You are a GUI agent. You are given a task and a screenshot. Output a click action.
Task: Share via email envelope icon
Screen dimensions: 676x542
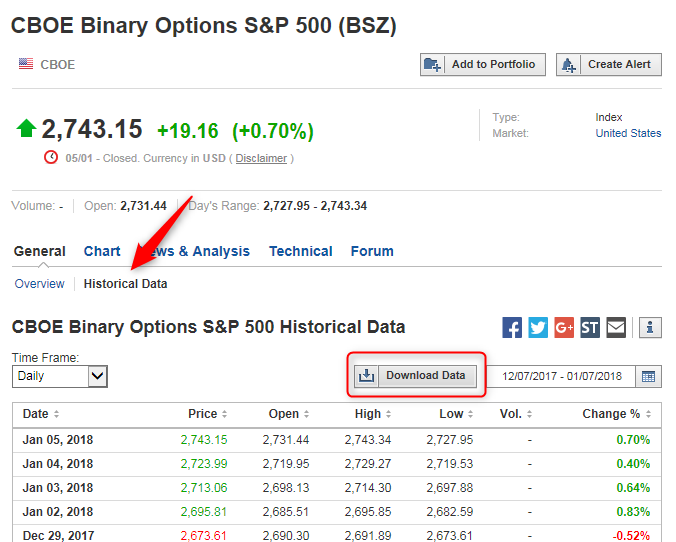tap(616, 328)
